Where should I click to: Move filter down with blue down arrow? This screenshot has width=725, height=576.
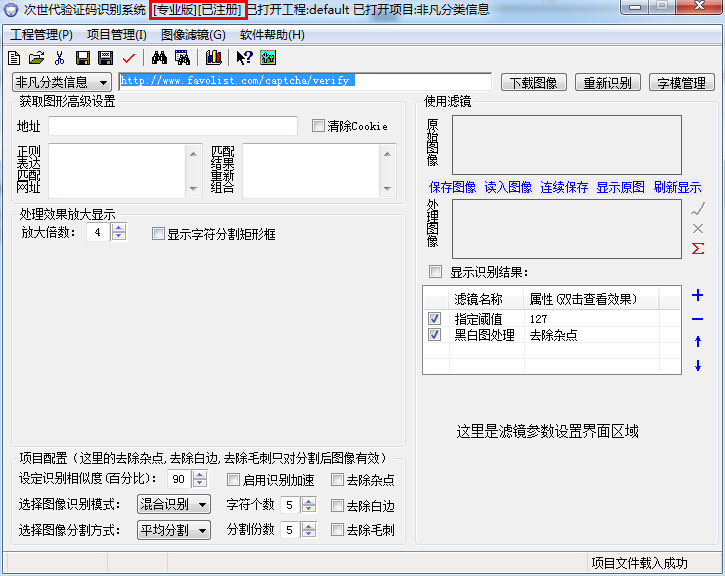698,366
